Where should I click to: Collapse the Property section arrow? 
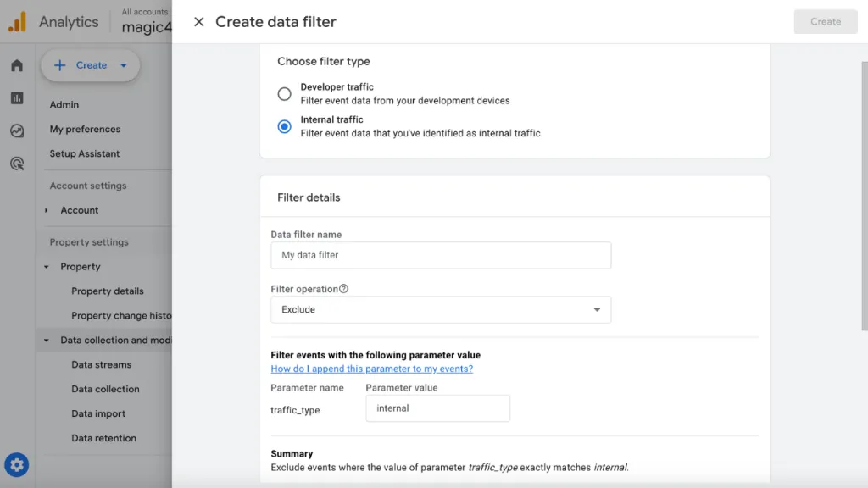(x=47, y=267)
